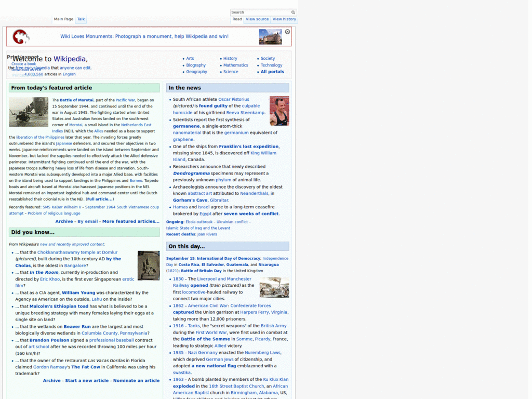Open the Joan Rivers link
The width and height of the screenshot is (532, 399).
pyautogui.click(x=207, y=234)
